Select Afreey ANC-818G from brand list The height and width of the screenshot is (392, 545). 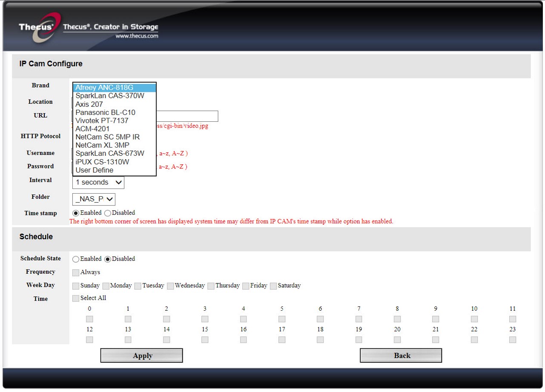tap(115, 88)
